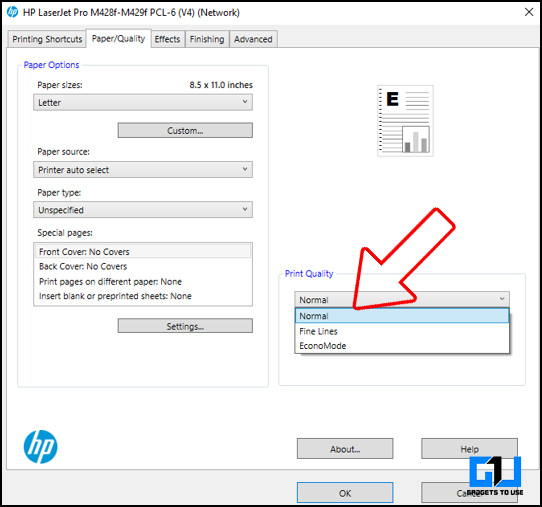542x507 pixels.
Task: Collapse the Print Quality Normal dropdown
Action: coord(402,299)
